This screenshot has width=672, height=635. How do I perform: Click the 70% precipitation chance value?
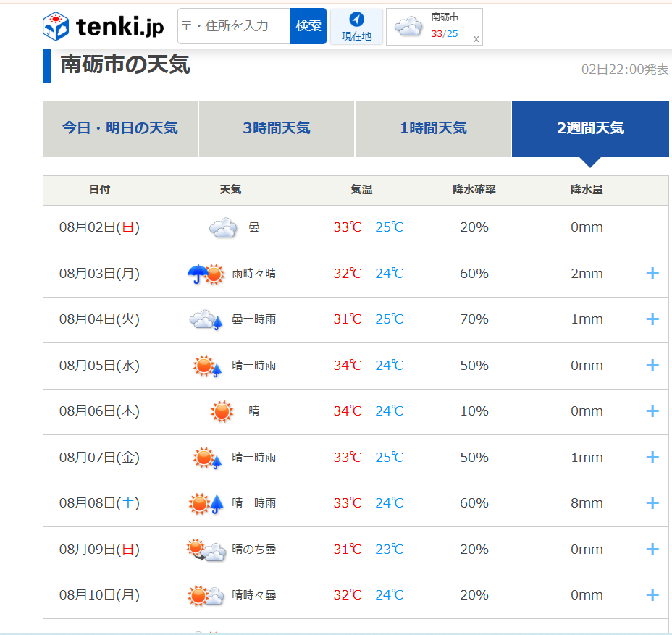pyautogui.click(x=474, y=319)
